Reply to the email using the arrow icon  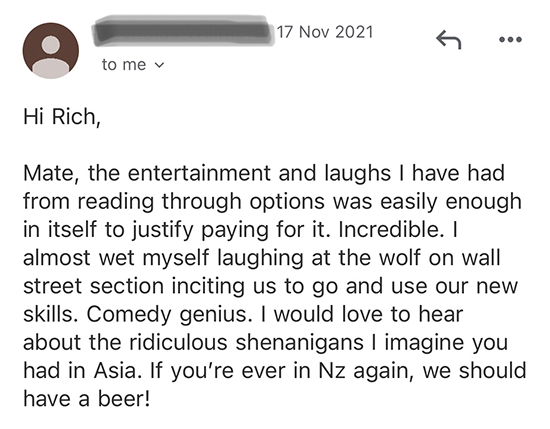tap(448, 40)
